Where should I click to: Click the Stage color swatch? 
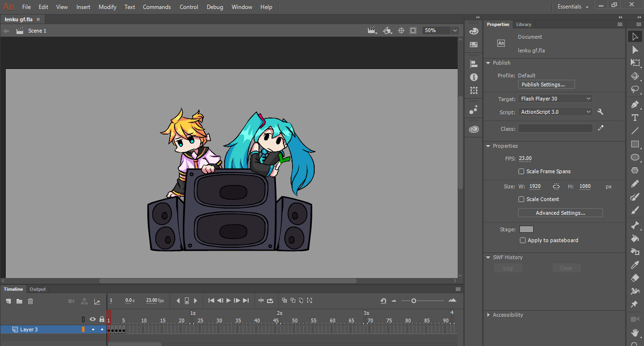[526, 228]
